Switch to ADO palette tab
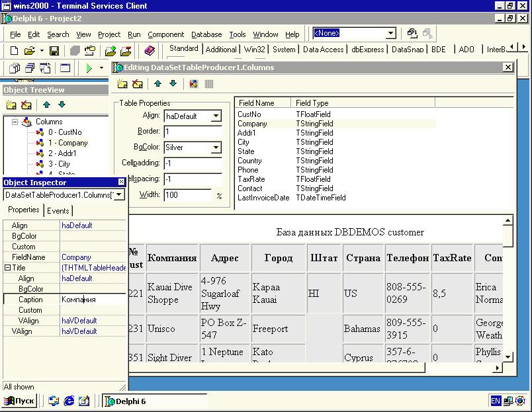532x412 pixels. (x=466, y=50)
